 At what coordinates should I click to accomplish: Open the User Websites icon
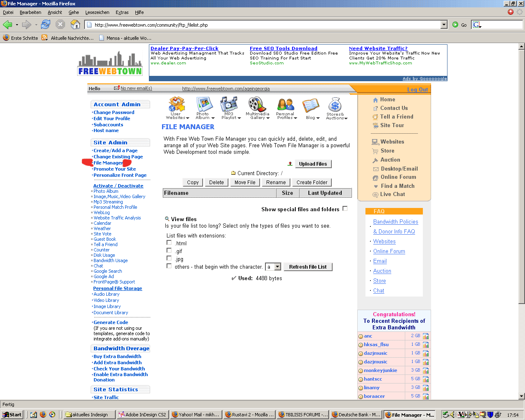coord(177,104)
